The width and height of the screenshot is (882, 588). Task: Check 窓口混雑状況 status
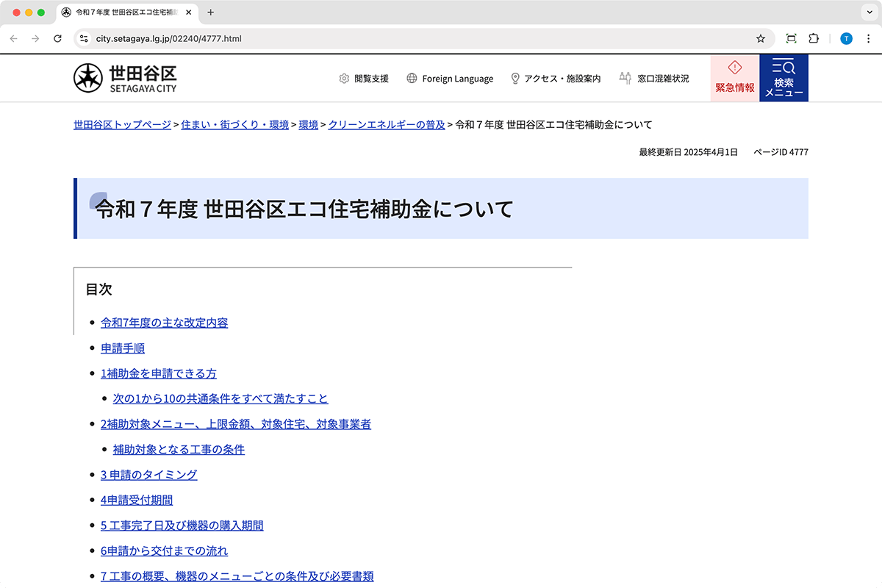654,79
